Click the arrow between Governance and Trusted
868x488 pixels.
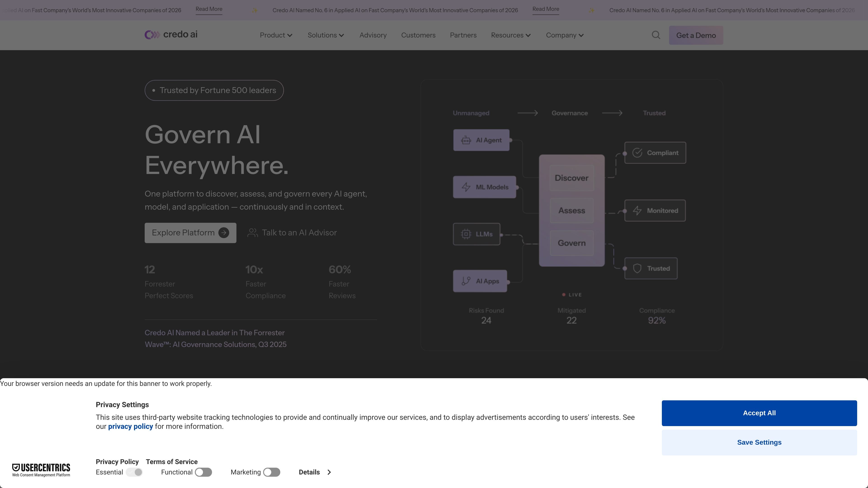tap(612, 113)
